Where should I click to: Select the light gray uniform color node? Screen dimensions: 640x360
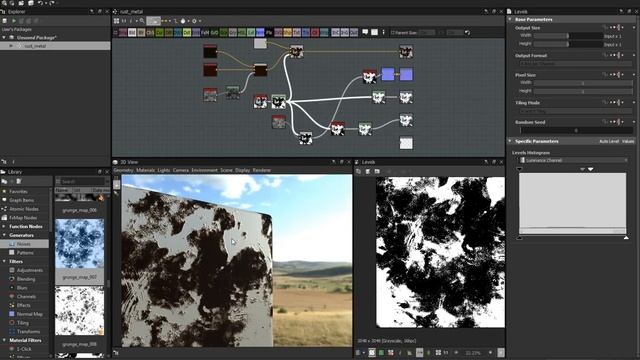tap(260, 43)
